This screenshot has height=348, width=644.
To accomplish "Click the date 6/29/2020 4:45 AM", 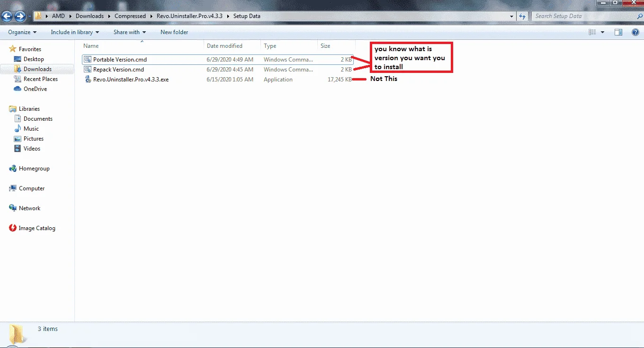I will pyautogui.click(x=230, y=70).
